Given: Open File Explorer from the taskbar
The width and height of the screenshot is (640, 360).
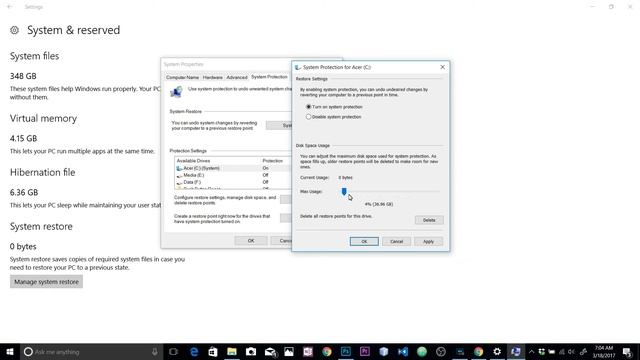Looking at the screenshot, I should 232,351.
